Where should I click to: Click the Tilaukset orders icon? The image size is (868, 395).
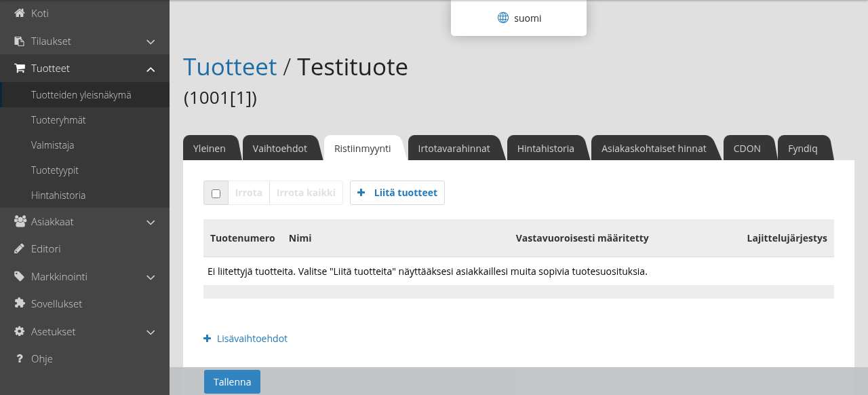click(19, 41)
